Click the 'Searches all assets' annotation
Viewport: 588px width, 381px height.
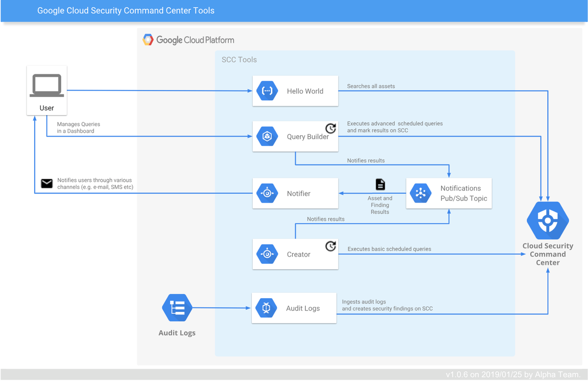click(371, 86)
